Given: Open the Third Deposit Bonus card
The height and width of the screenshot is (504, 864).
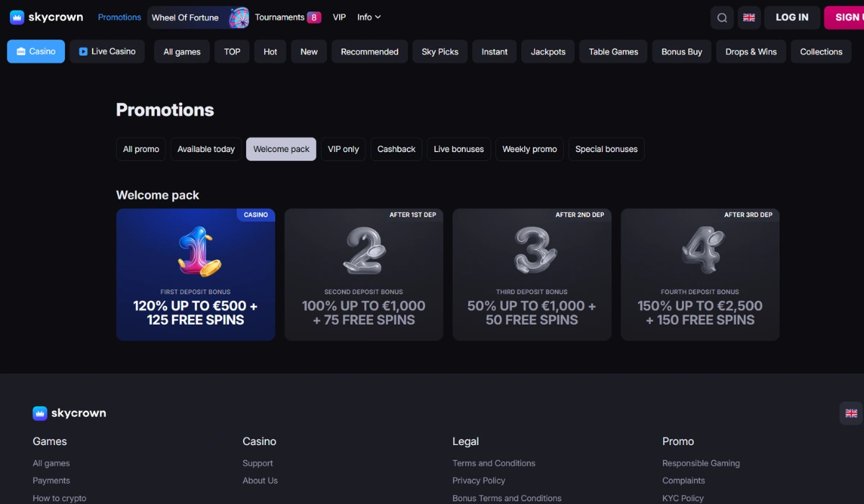Looking at the screenshot, I should (x=531, y=274).
